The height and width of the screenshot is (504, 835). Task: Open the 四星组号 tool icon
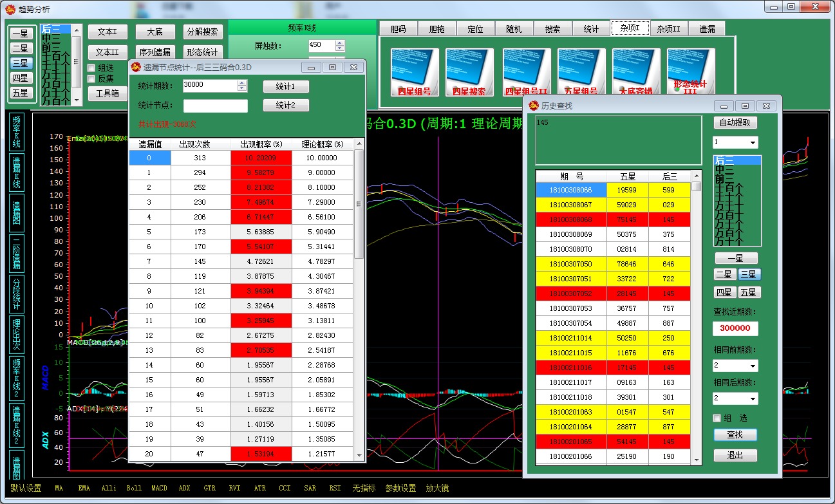[415, 72]
